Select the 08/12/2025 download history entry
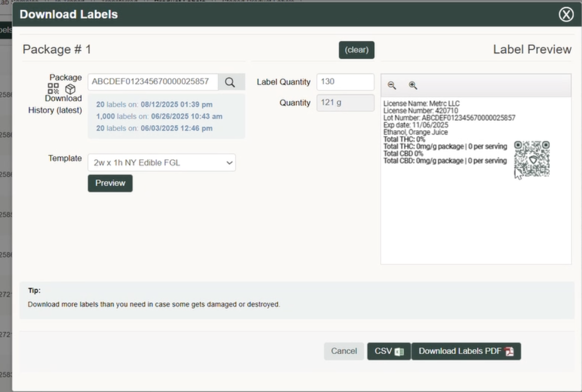The image size is (582, 392). point(154,105)
